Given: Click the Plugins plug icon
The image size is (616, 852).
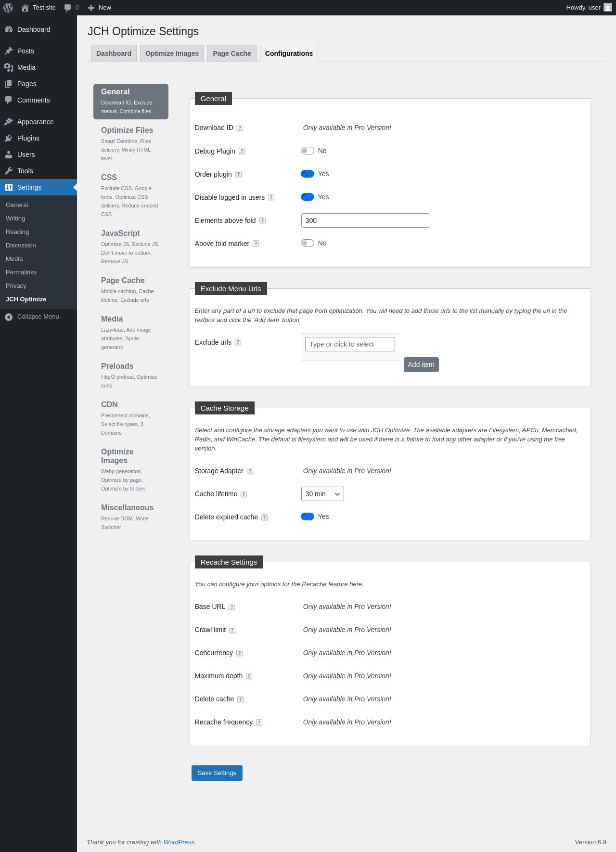Looking at the screenshot, I should tap(9, 138).
